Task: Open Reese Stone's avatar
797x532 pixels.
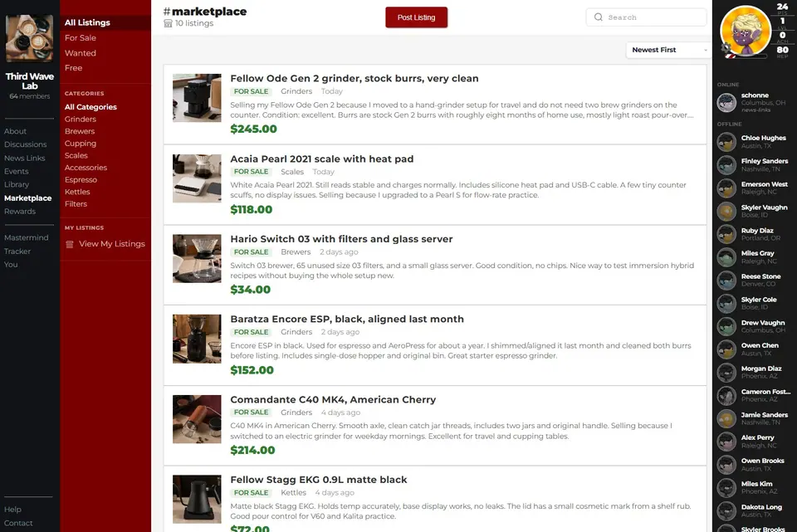Action: coord(726,281)
